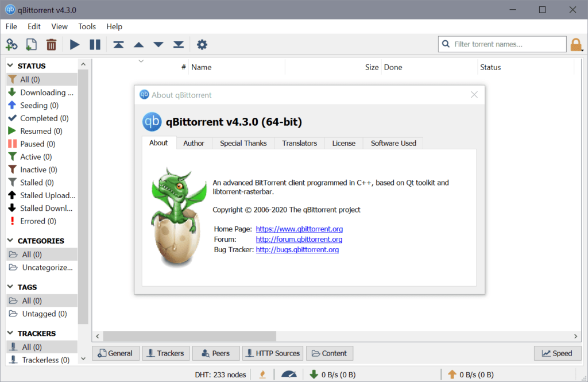Open a torrent file using the toolbar icon

[x=31, y=44]
